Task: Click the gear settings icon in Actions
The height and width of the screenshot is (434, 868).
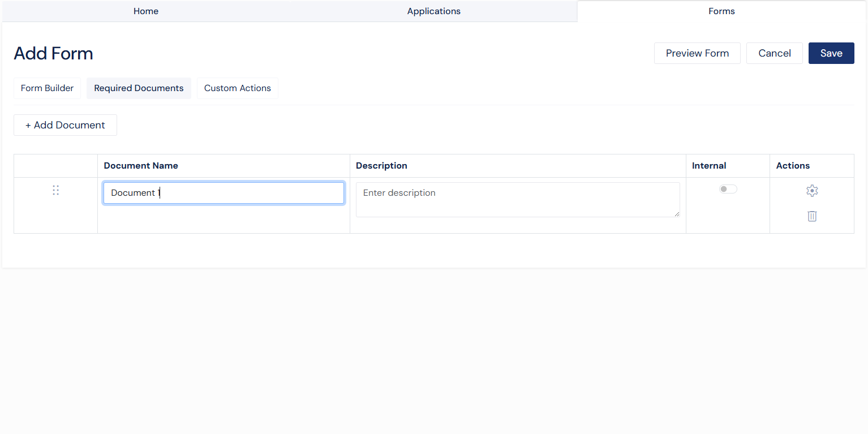Action: tap(812, 191)
